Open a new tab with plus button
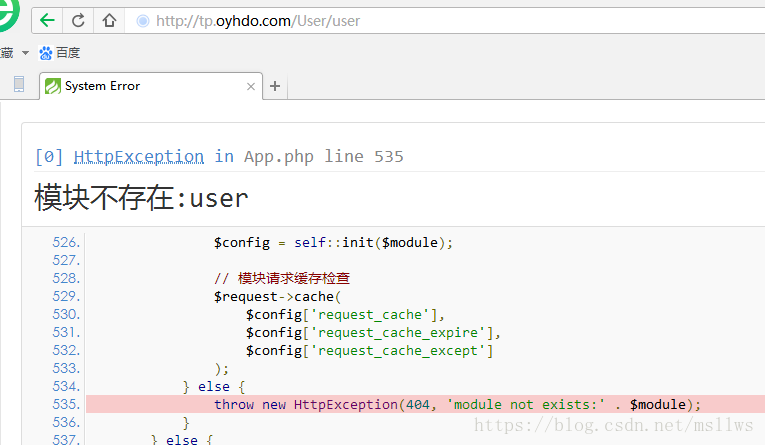 point(275,86)
